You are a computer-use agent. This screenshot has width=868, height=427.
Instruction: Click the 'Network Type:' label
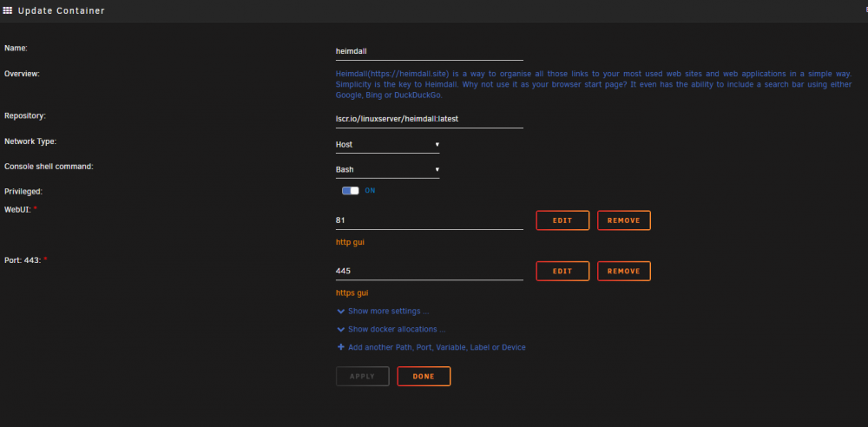click(30, 141)
